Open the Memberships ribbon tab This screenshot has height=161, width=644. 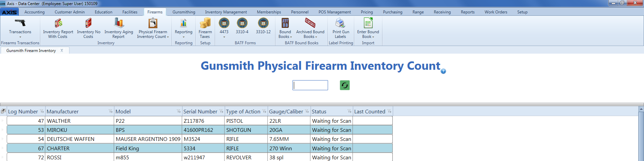[269, 12]
